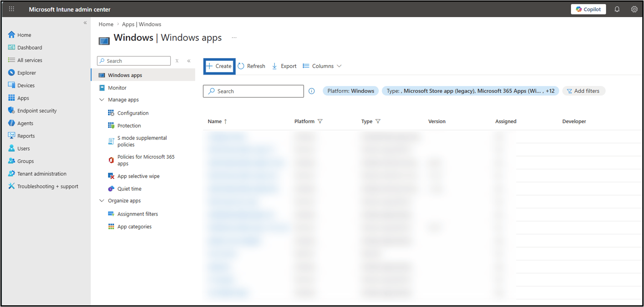
Task: Click the Assigned column header
Action: coord(506,121)
